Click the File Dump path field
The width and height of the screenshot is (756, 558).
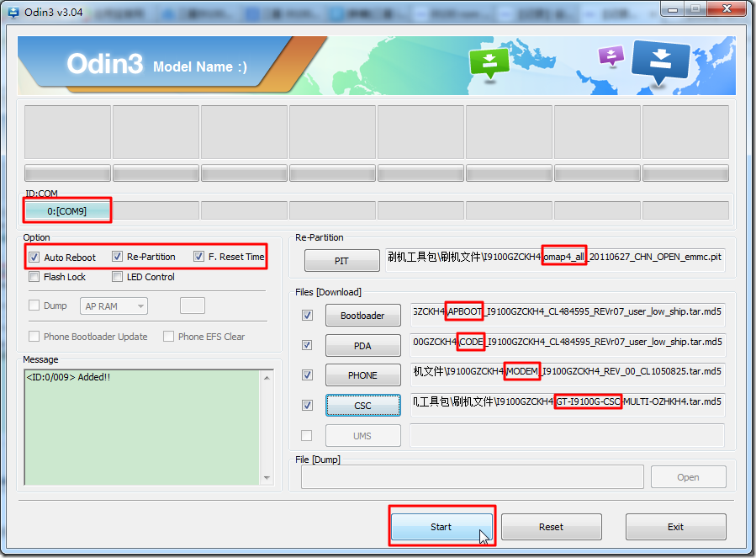(473, 477)
